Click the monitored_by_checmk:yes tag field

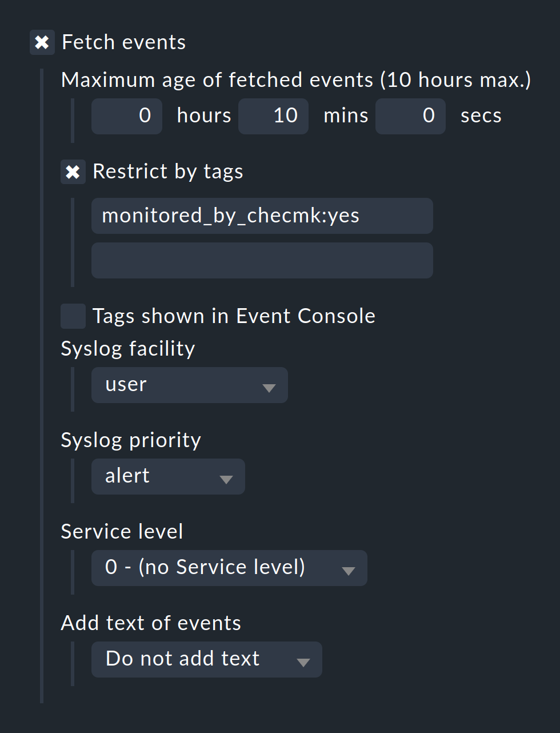(262, 216)
